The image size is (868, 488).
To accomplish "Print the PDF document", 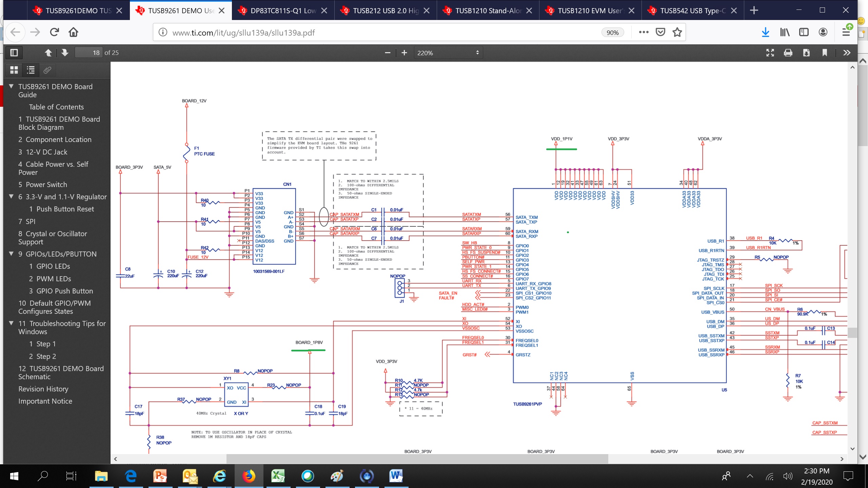I will 788,53.
